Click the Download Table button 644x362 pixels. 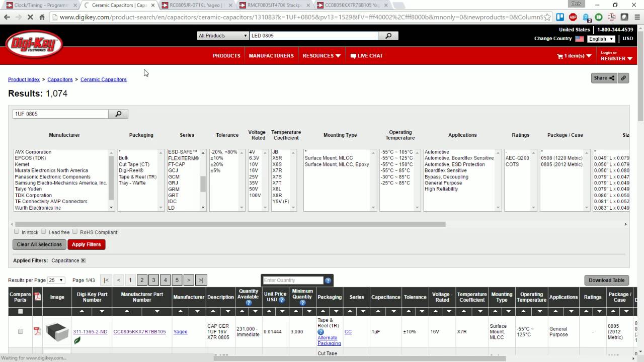(606, 280)
